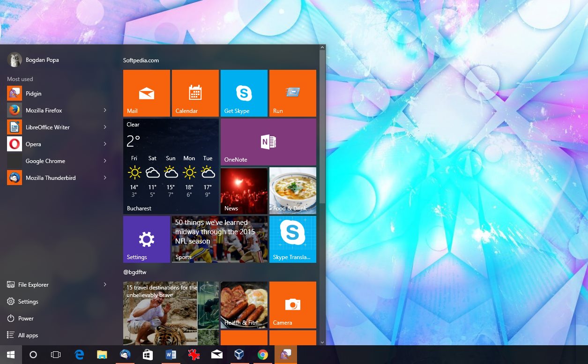Launch Pidgin from Most used list
Image resolution: width=588 pixels, height=364 pixels.
coord(34,94)
